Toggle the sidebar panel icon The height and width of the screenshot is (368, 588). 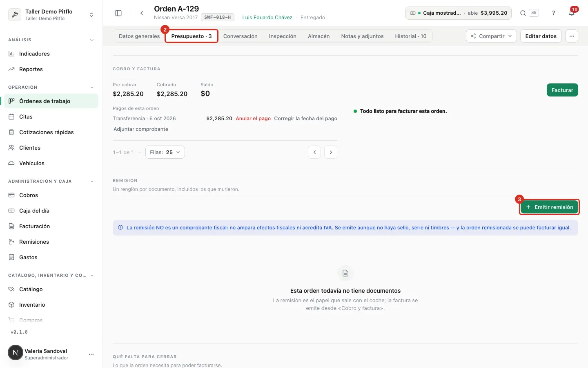(118, 13)
